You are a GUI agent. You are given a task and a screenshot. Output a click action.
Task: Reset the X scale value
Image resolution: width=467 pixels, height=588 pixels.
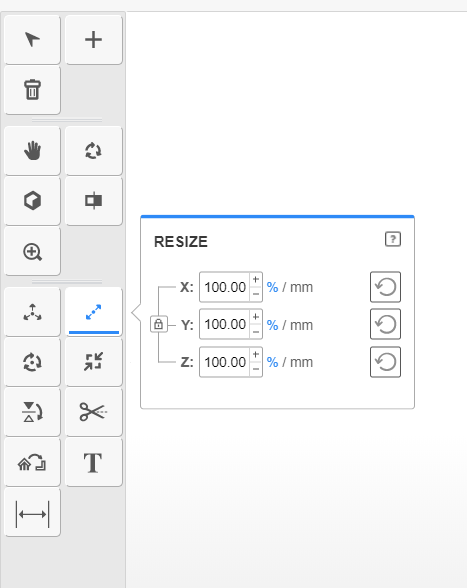(385, 287)
